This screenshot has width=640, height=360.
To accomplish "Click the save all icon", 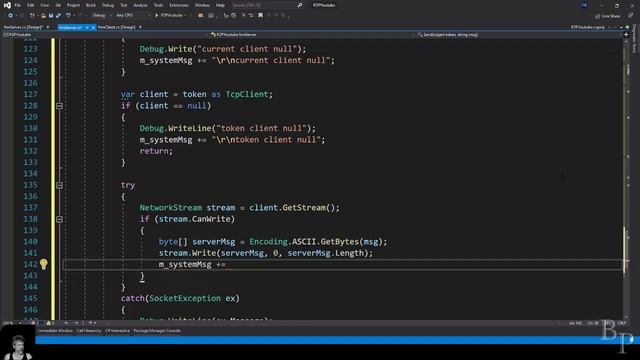I will coord(58,16).
